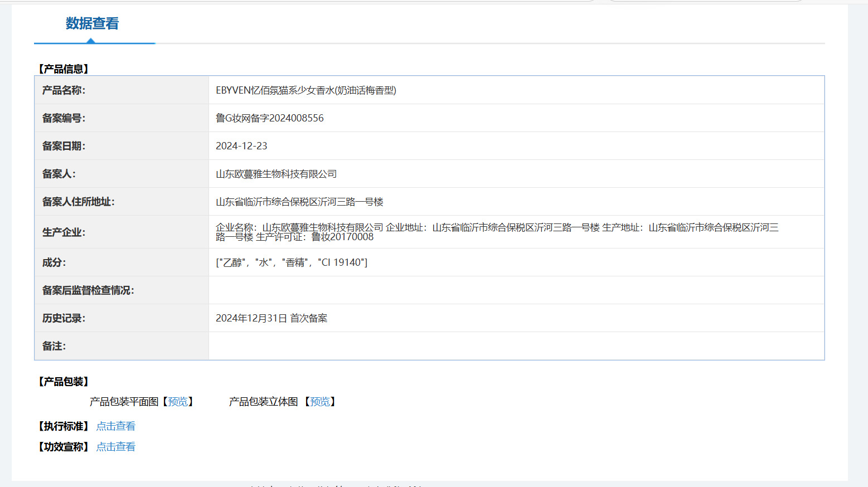Click filer name 山东欧蔓雅生物科技有限公司 in 备案人 row
Viewport: 868px width, 487px height.
277,174
